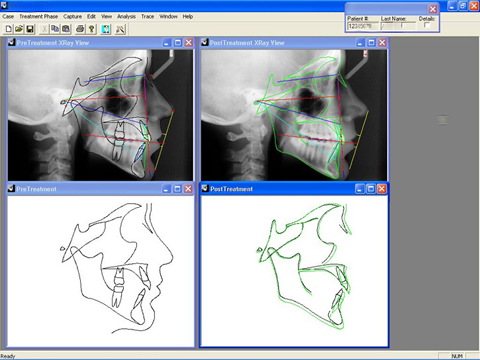Image resolution: width=480 pixels, height=360 pixels.
Task: Maximize the PreTreatment tracing window
Action: tap(178, 189)
